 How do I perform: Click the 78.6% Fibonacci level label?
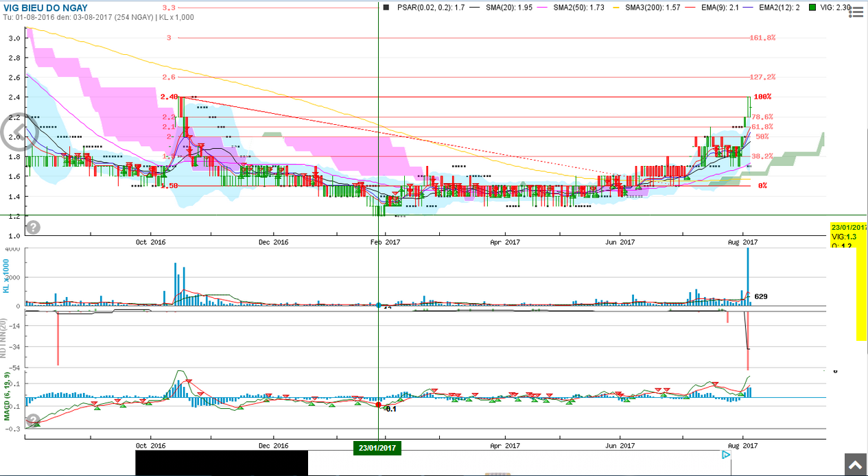[762, 117]
